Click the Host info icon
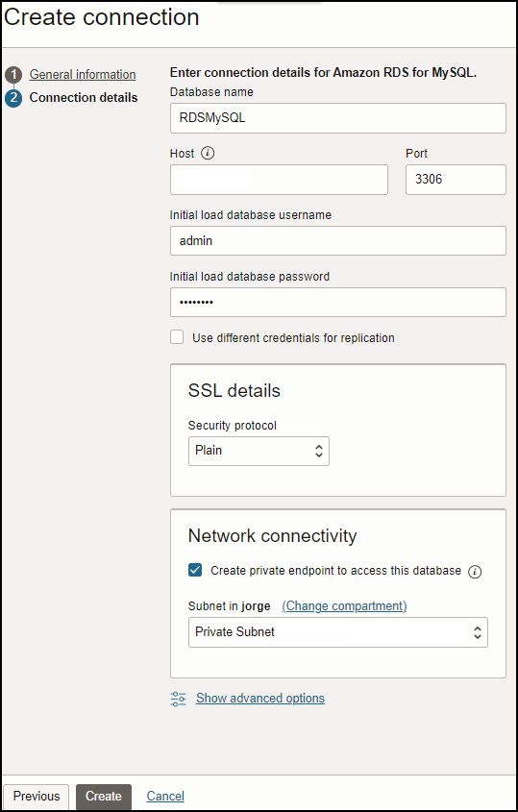The image size is (518, 812). point(208,154)
